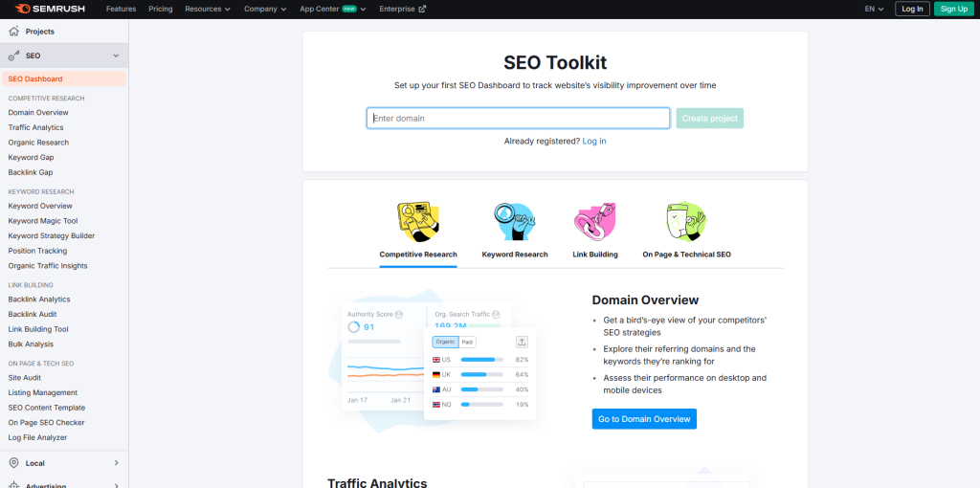Click the Log In button
The image size is (980, 488).
coord(912,9)
